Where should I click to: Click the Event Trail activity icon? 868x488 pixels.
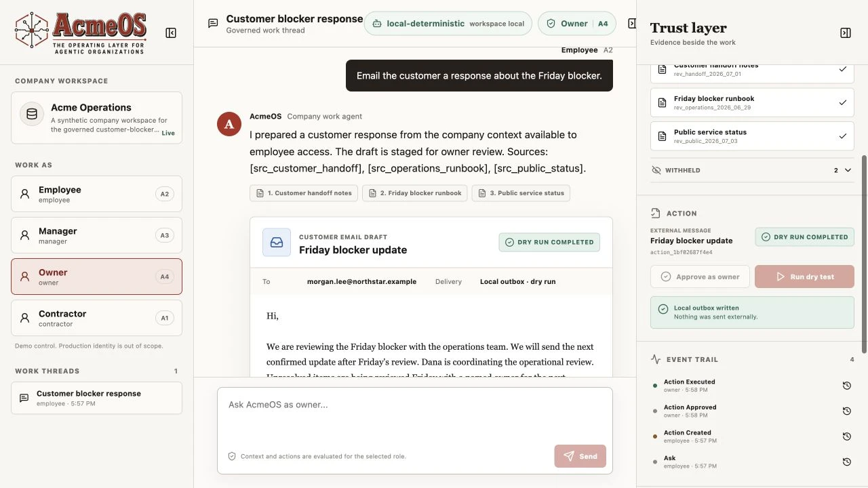656,359
